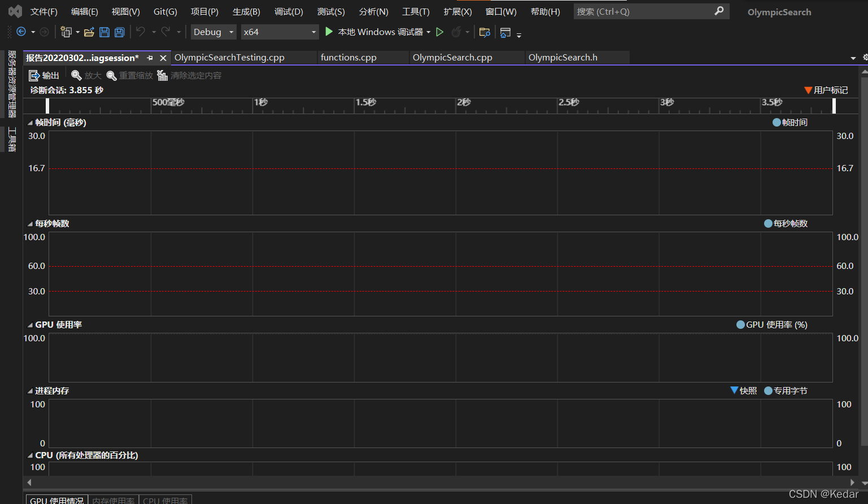
Task: Click the 诊断会话: 3.855 秒 label
Action: (x=67, y=90)
